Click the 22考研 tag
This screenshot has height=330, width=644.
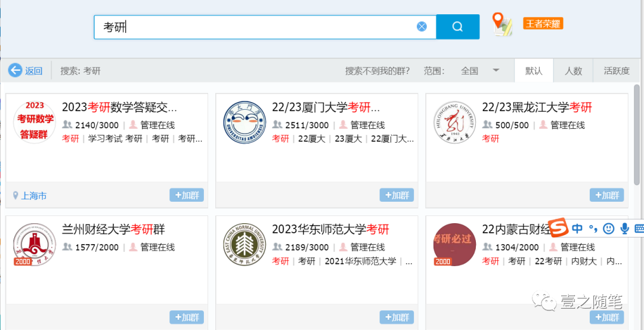point(549,261)
